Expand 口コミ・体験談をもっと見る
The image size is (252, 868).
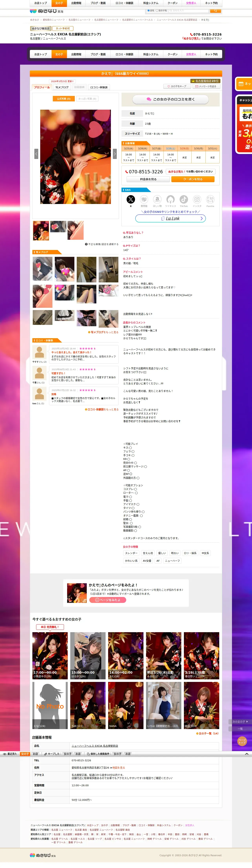[102, 409]
